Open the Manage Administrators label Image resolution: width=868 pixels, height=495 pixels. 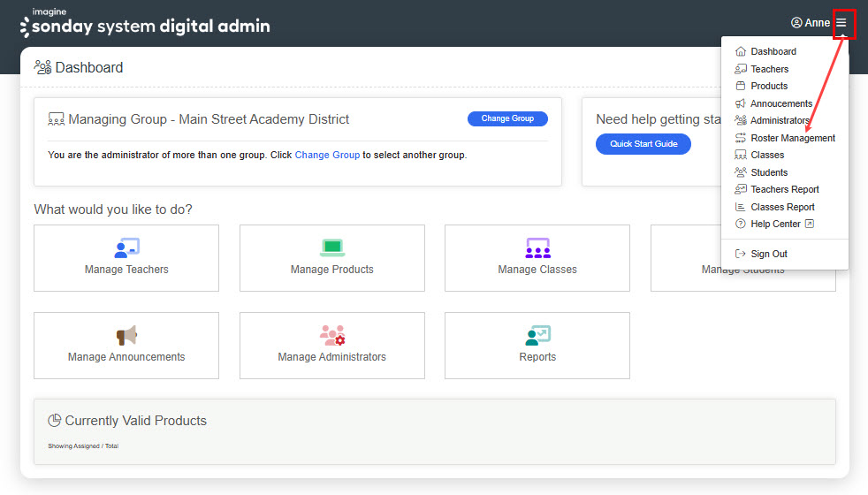click(x=332, y=357)
